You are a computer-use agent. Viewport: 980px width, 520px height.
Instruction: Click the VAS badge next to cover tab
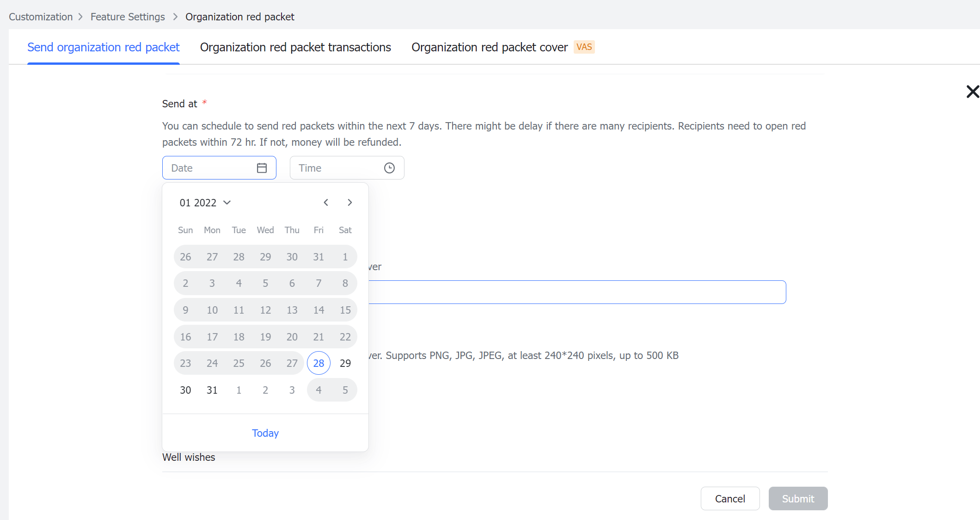(584, 47)
